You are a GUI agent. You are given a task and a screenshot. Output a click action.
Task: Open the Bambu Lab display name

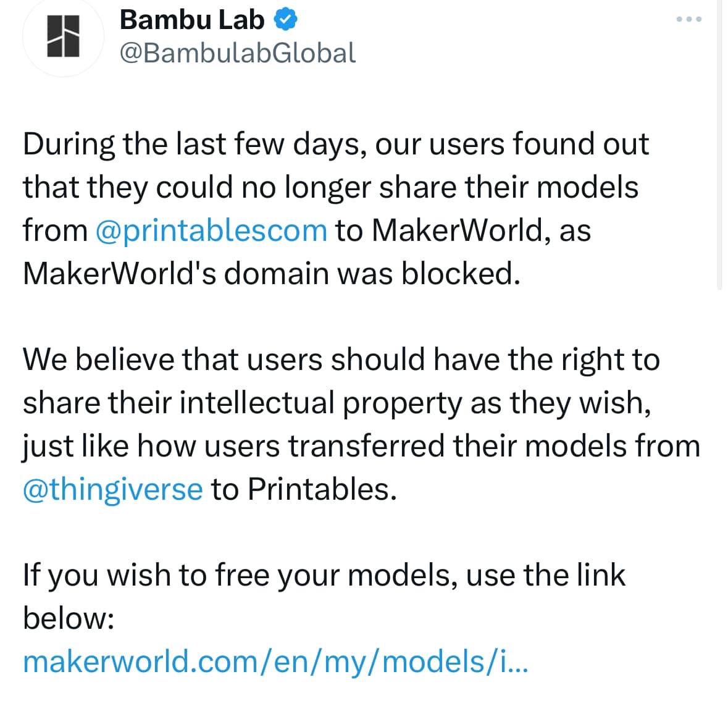(192, 20)
